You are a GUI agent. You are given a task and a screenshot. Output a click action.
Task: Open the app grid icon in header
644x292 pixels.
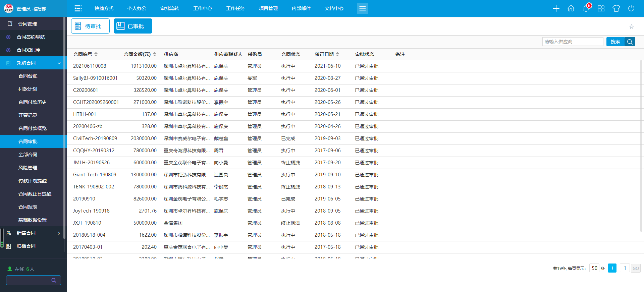(601, 8)
